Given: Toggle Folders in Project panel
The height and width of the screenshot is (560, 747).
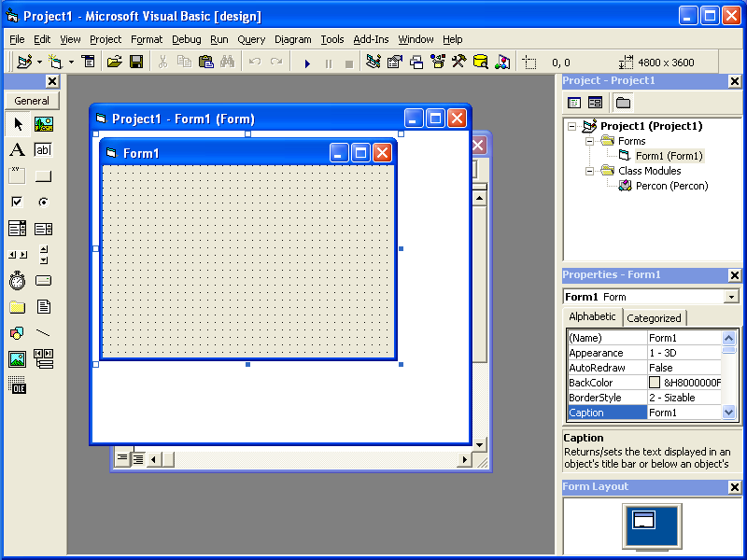Looking at the screenshot, I should tap(623, 103).
